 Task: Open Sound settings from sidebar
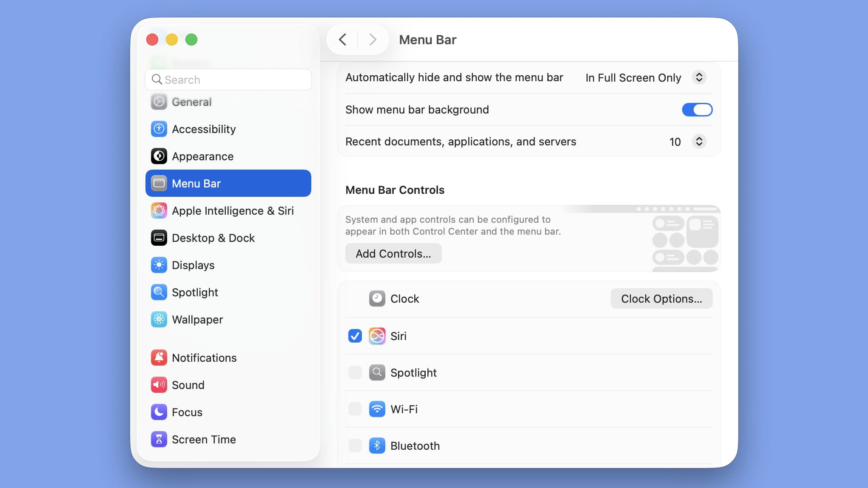click(188, 385)
